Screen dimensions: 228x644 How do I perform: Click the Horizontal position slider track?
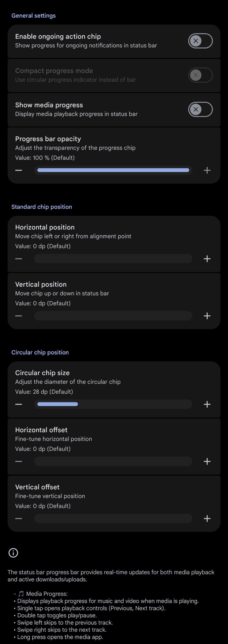[x=113, y=259]
